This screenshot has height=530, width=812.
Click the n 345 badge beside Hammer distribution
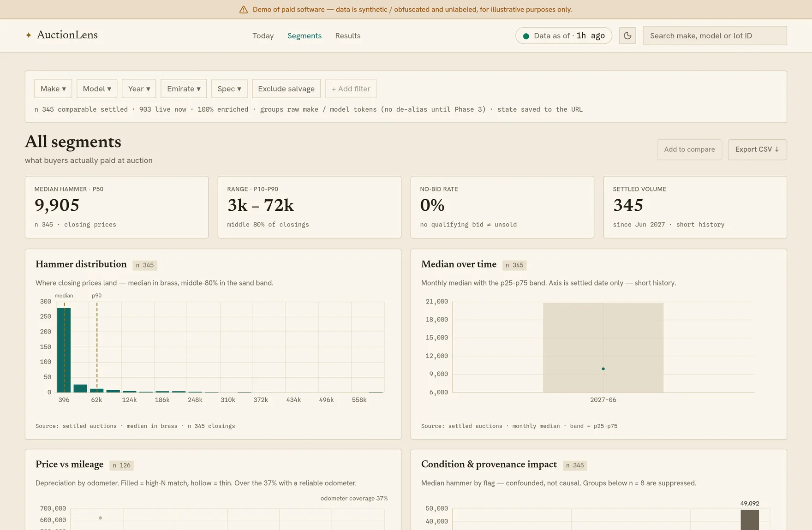145,265
